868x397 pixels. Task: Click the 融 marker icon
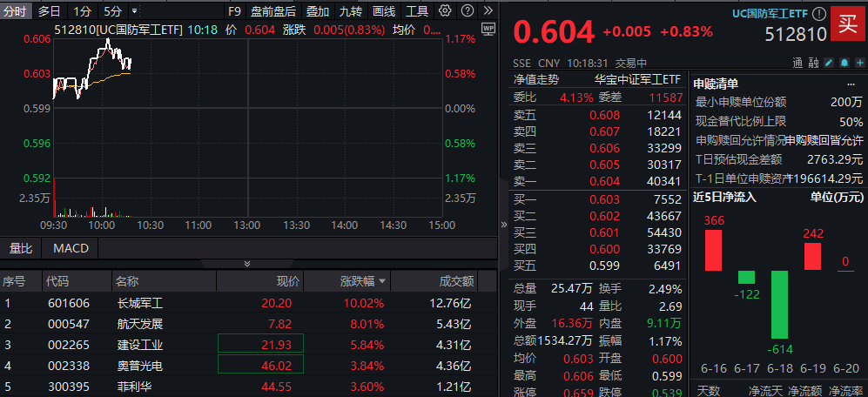coord(813,64)
